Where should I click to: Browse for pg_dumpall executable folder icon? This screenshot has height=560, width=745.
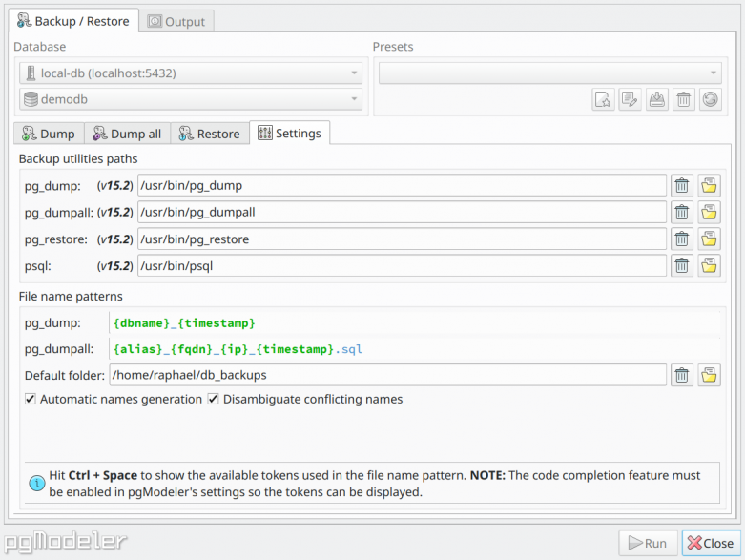(x=709, y=213)
